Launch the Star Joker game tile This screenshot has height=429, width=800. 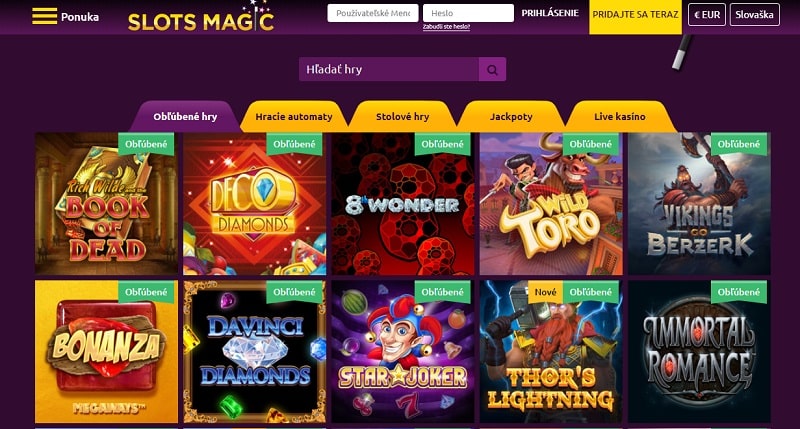[403, 351]
